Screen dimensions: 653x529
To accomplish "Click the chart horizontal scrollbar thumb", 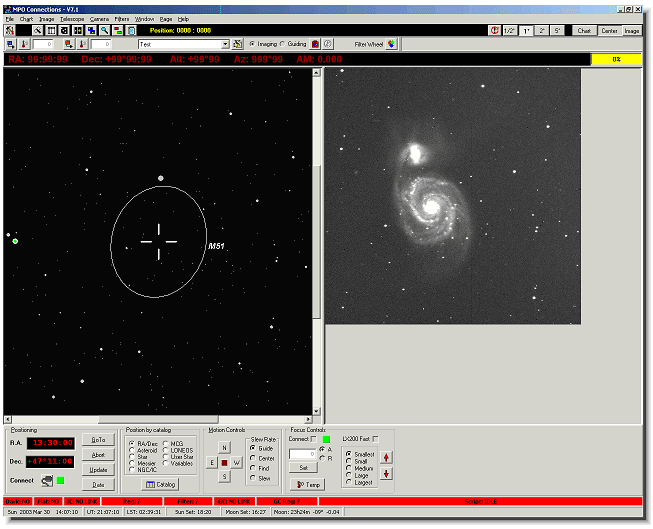I will (158, 419).
